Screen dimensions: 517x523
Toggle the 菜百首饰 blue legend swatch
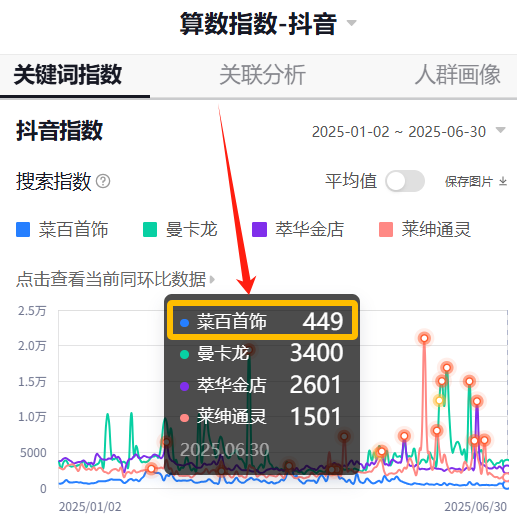[x=23, y=229]
